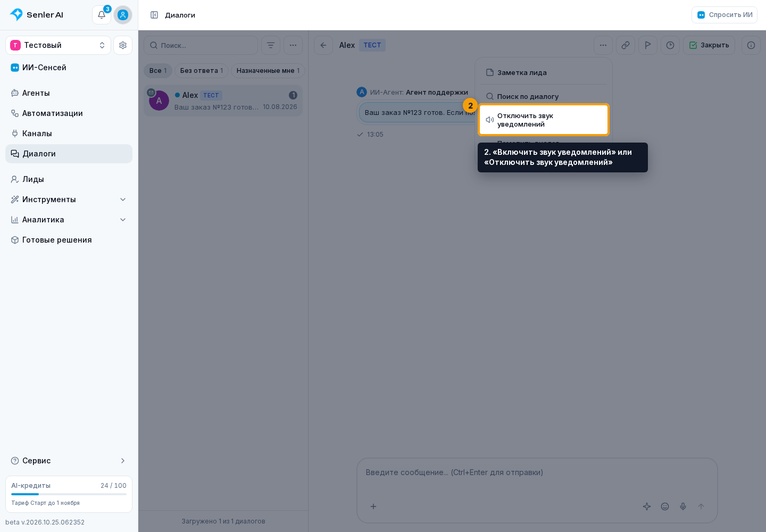The image size is (766, 532).
Task: Expand the Аналитика section
Action: (x=69, y=220)
